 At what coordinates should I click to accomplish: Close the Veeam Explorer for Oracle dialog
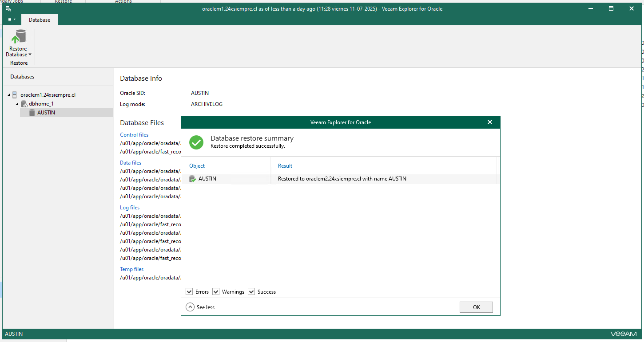tap(490, 122)
